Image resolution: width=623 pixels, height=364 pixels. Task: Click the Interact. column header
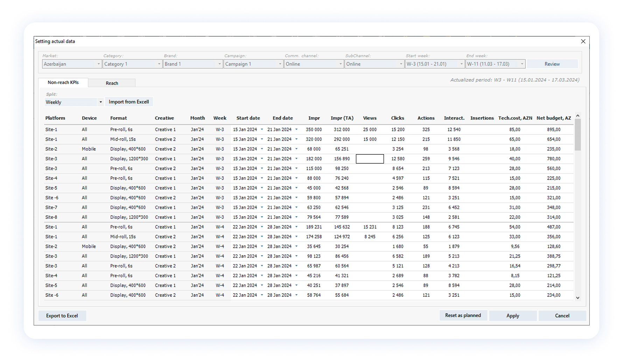(454, 118)
